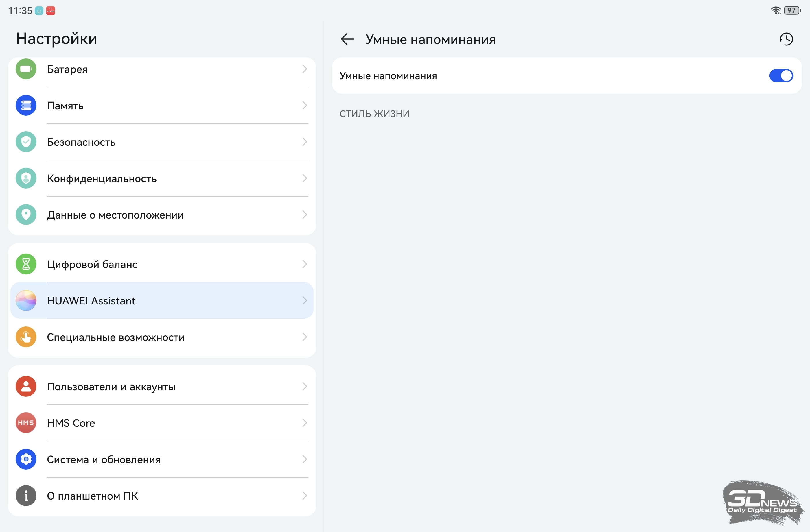Screen dimensions: 810x532
Task: Click the О планшетном ПК info icon
Action: 26,496
